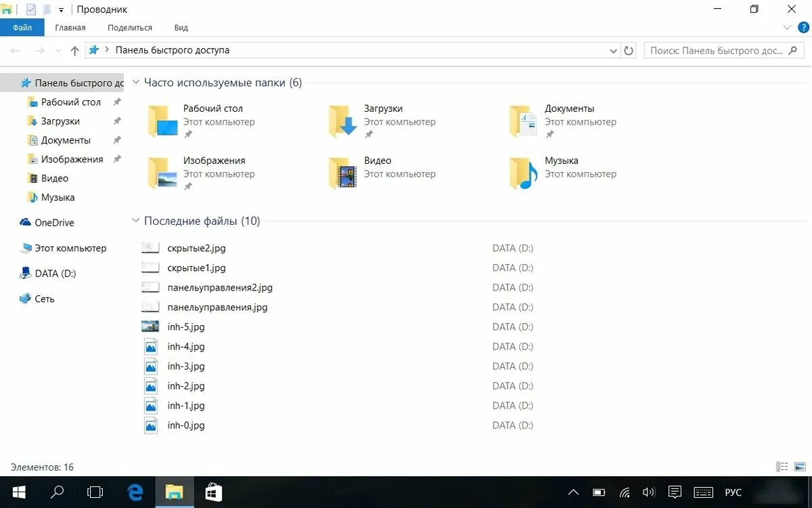Open the quick access toolbar customize dropdown
The width and height of the screenshot is (812, 508).
tap(61, 10)
